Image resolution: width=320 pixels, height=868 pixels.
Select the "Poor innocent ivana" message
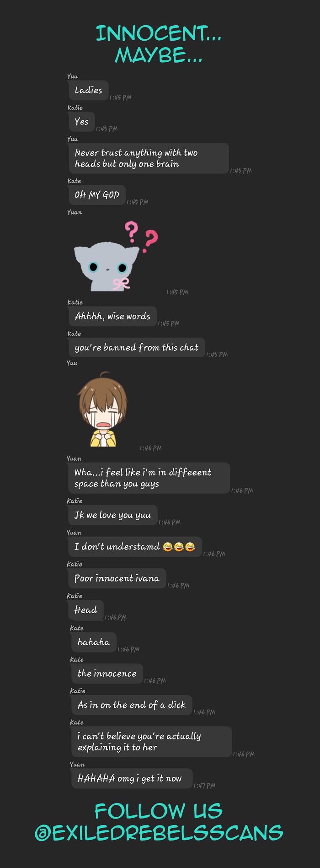point(117,578)
